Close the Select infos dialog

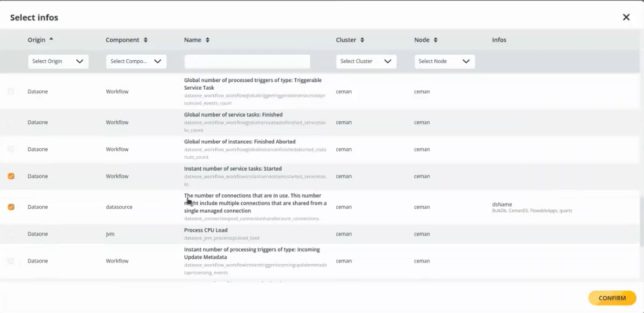[x=626, y=17]
